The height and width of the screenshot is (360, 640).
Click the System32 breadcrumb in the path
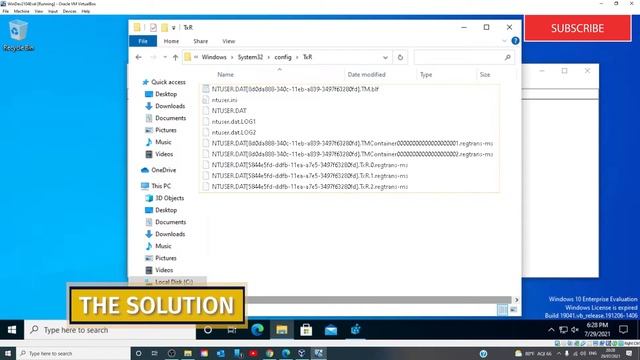250,57
